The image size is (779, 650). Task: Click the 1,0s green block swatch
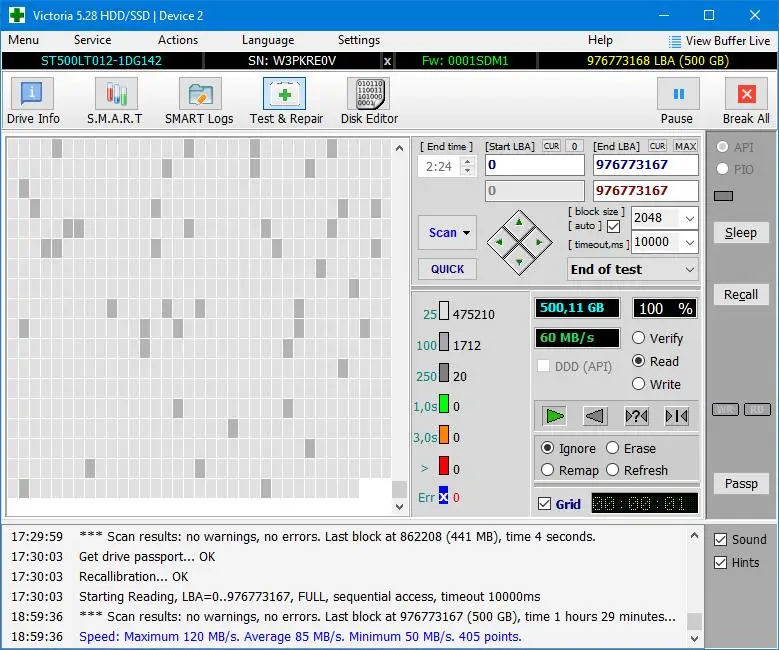click(444, 404)
